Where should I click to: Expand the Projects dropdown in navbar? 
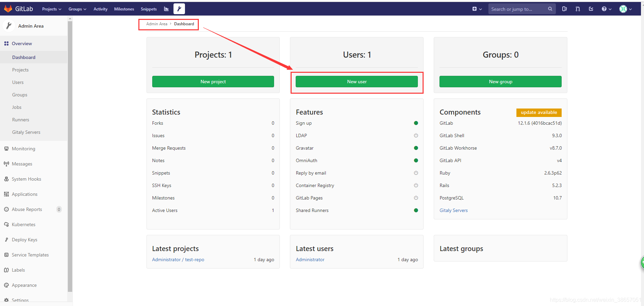[52, 9]
